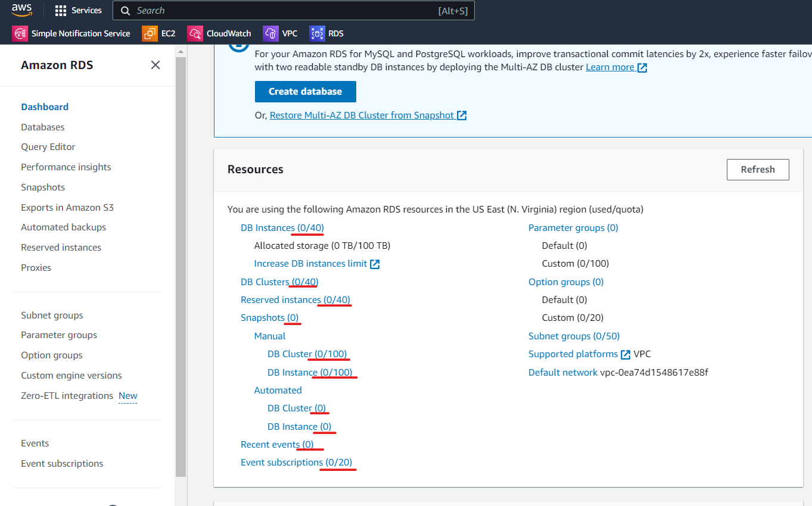This screenshot has height=506, width=812.
Task: Close the Amazon RDS navigation panel
Action: 155,65
